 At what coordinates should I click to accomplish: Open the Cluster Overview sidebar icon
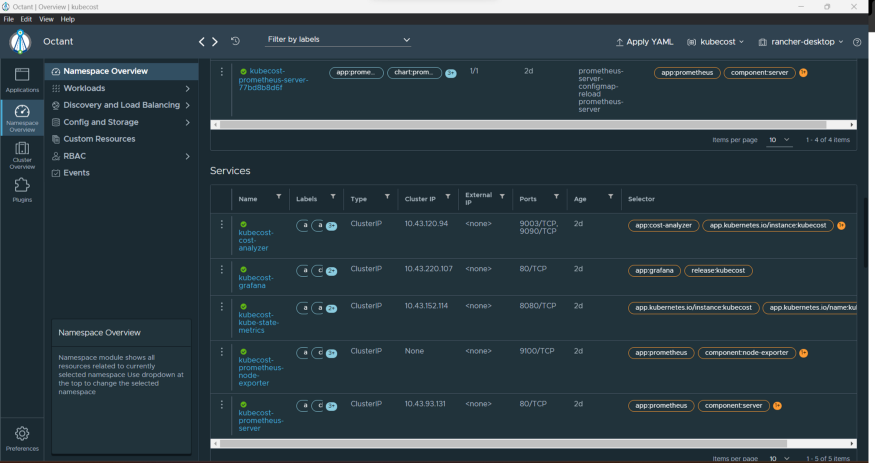[22, 153]
